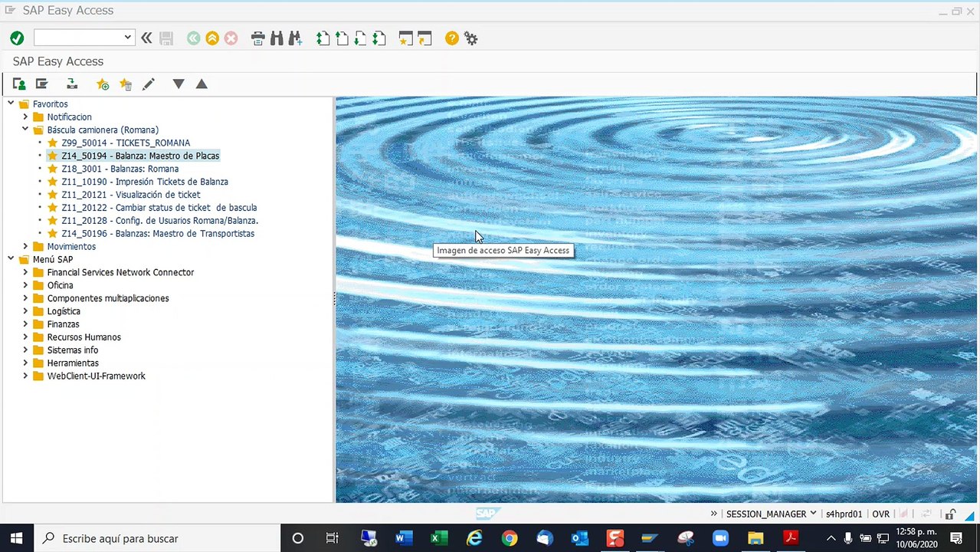This screenshot has height=552, width=980.
Task: Open Excel from the Windows taskbar
Action: (439, 538)
